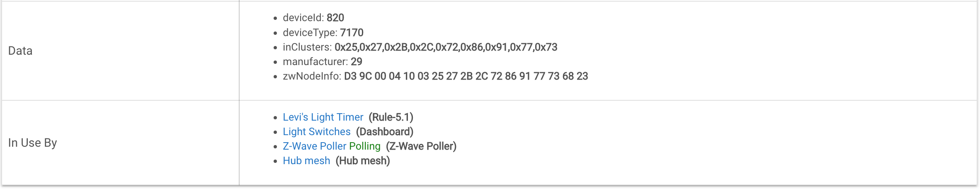The height and width of the screenshot is (189, 980).
Task: Click the bold (Hub mesh) parenthetical label
Action: point(363,161)
